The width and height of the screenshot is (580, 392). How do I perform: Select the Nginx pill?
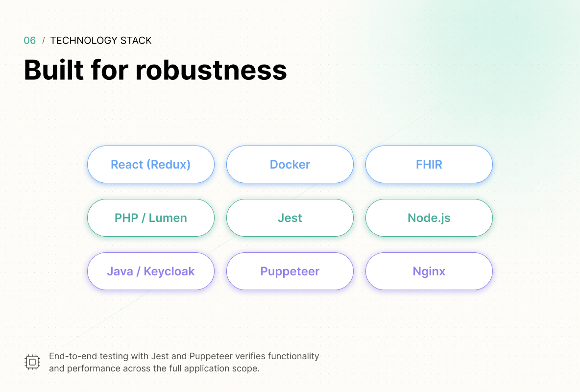429,271
